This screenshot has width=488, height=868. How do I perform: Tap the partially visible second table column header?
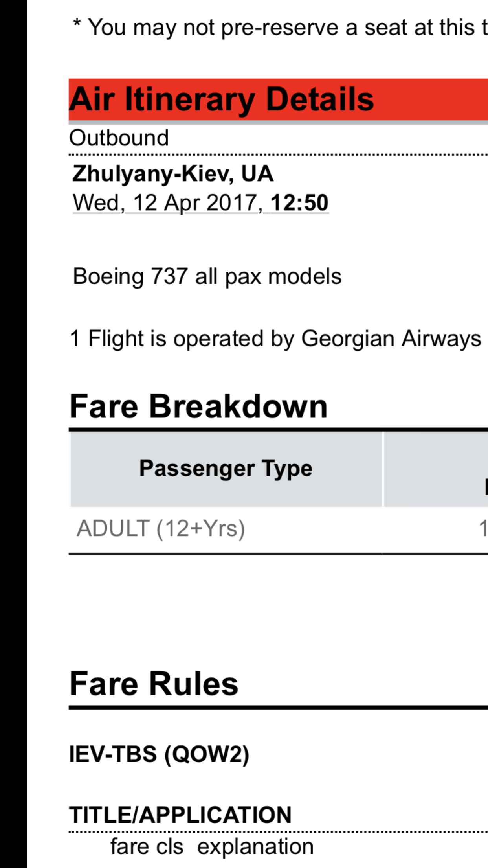pos(436,469)
